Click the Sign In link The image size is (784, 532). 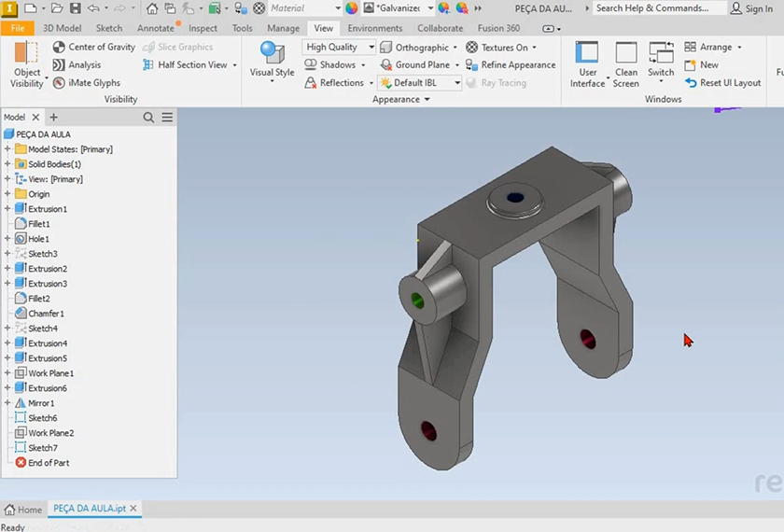[x=758, y=8]
